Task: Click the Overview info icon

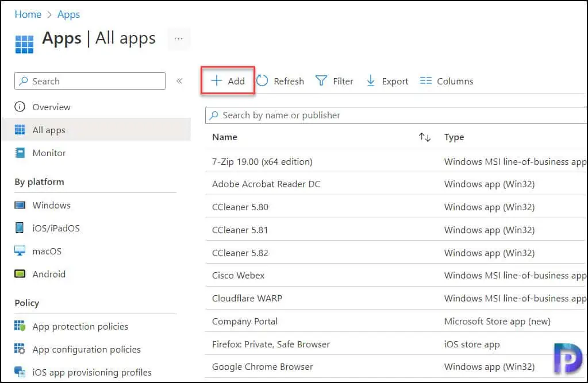Action: click(x=20, y=107)
